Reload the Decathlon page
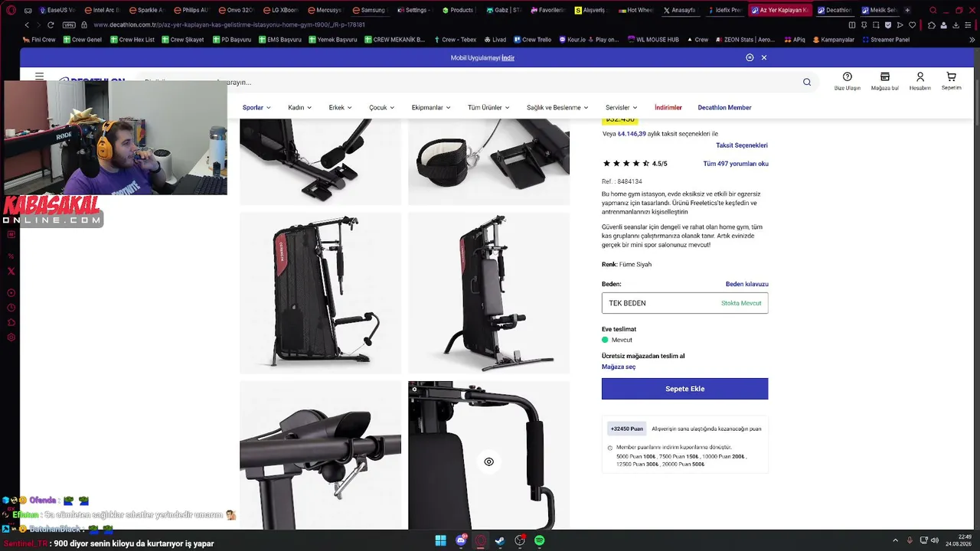The image size is (980, 551). [51, 24]
